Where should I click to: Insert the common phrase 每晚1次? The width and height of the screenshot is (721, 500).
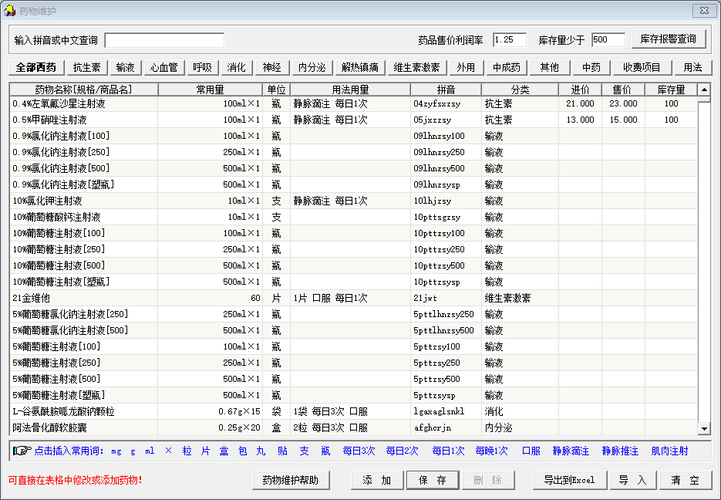(492, 451)
